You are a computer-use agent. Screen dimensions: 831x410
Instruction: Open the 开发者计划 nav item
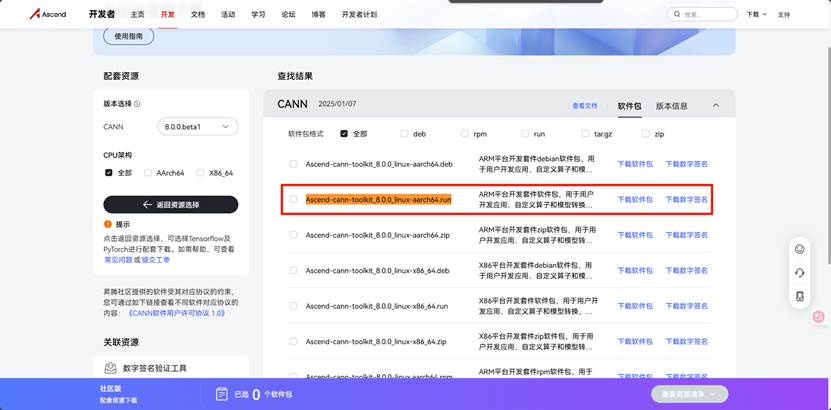[359, 15]
